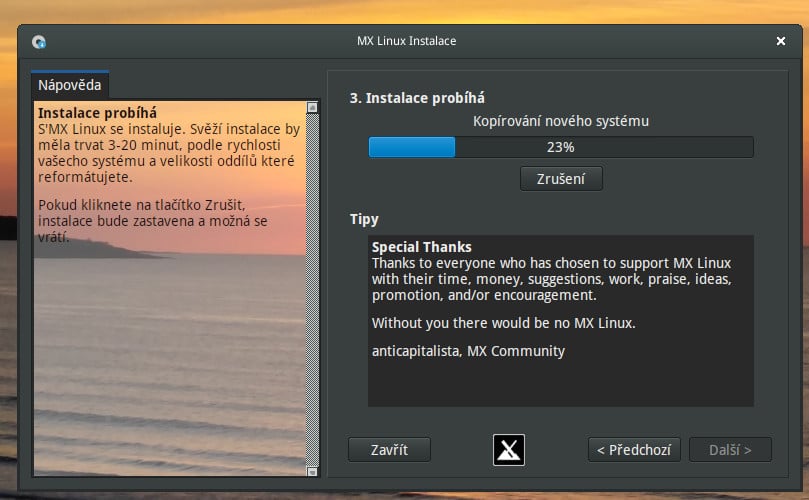809x500 pixels.
Task: Click the Tipy section heading
Action: click(x=364, y=219)
